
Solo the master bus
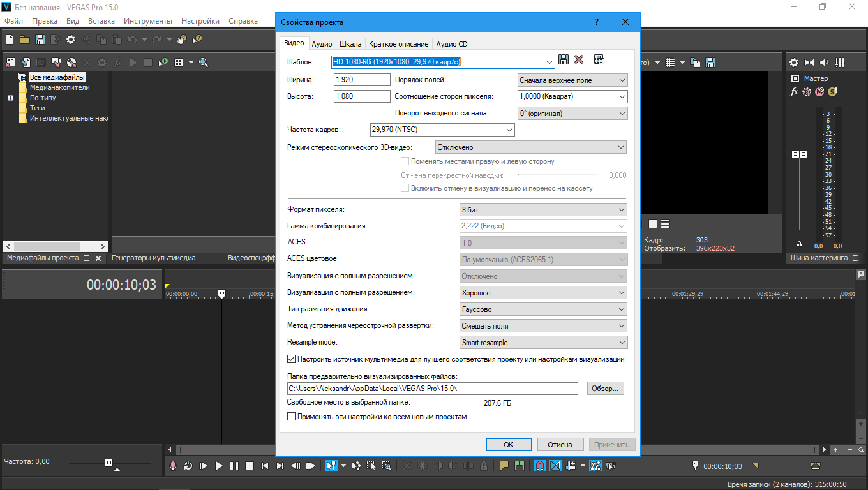832,92
